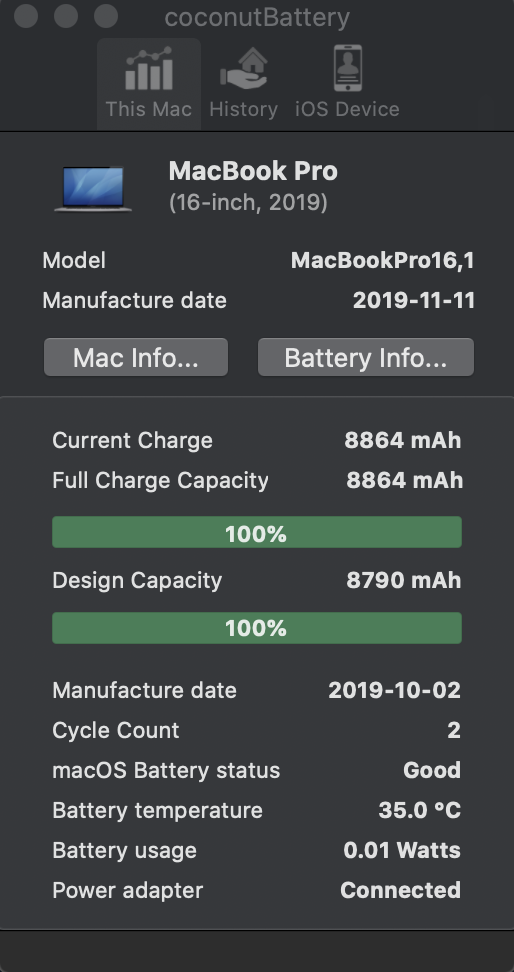The height and width of the screenshot is (972, 514).
Task: Select the MacBookPro16,1 model value
Action: click(x=383, y=261)
